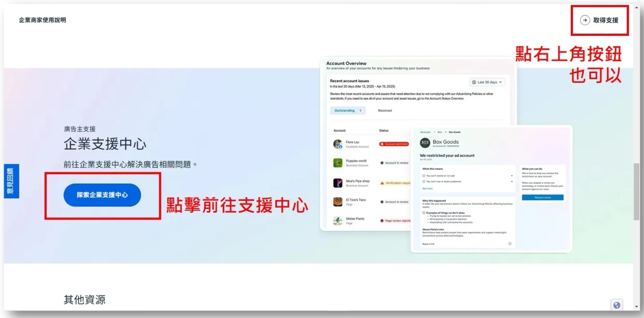Click the Box Goods account name
This screenshot has width=644, height=318.
pyautogui.click(x=446, y=142)
